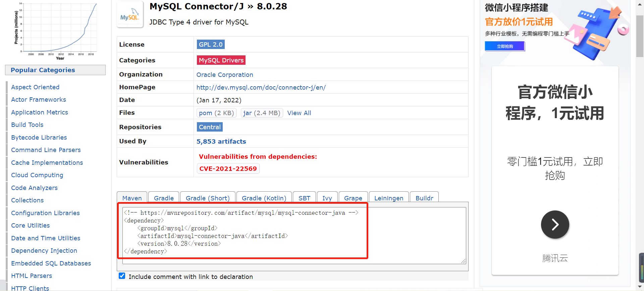644x291 pixels.
Task: Download the pom (2 KB) file
Action: coord(216,113)
